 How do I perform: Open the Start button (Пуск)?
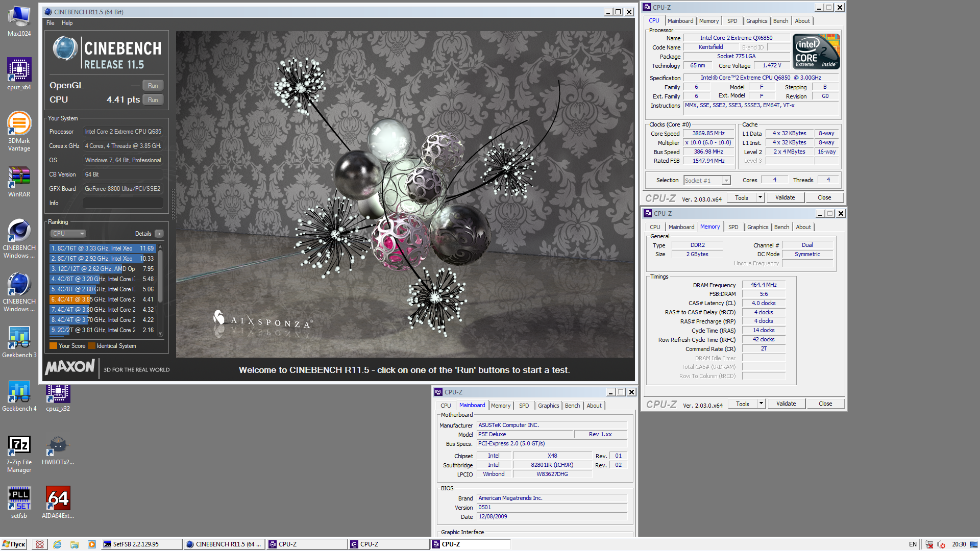click(14, 544)
